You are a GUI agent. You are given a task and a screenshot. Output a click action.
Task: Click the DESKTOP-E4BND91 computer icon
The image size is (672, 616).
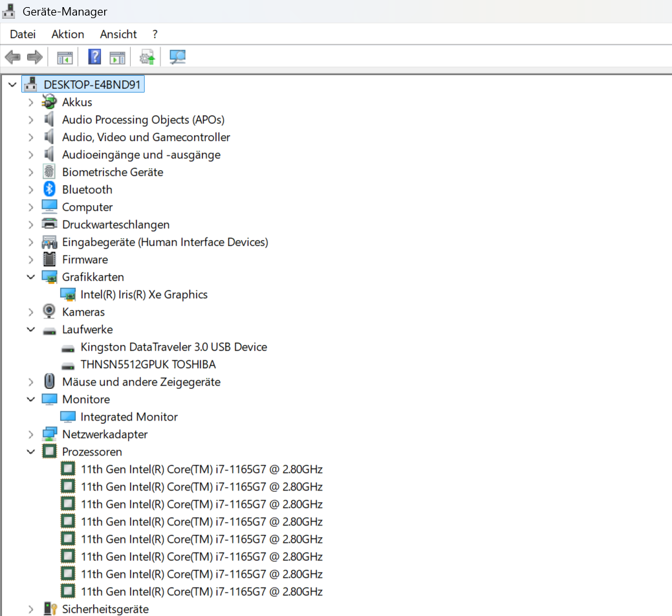31,84
